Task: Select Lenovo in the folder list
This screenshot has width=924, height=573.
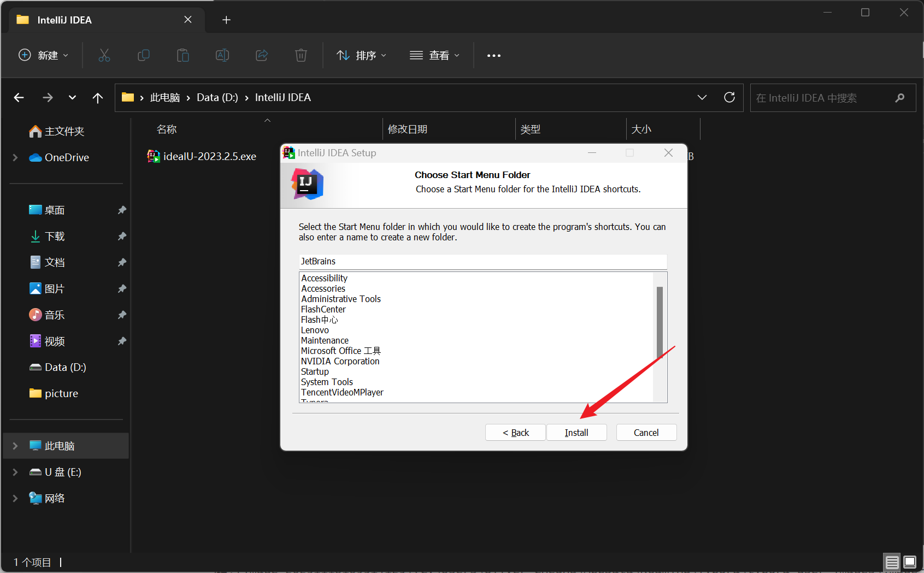Action: point(315,330)
